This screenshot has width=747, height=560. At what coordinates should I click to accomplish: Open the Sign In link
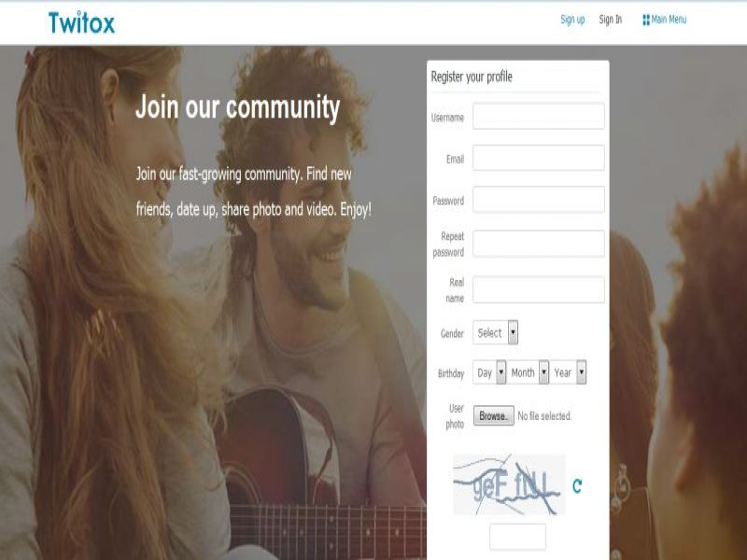tap(611, 20)
